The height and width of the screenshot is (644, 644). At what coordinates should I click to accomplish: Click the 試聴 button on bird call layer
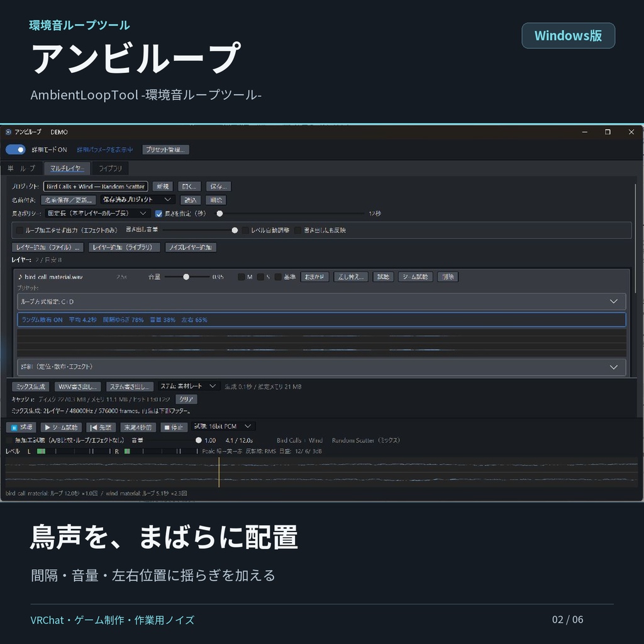(383, 277)
